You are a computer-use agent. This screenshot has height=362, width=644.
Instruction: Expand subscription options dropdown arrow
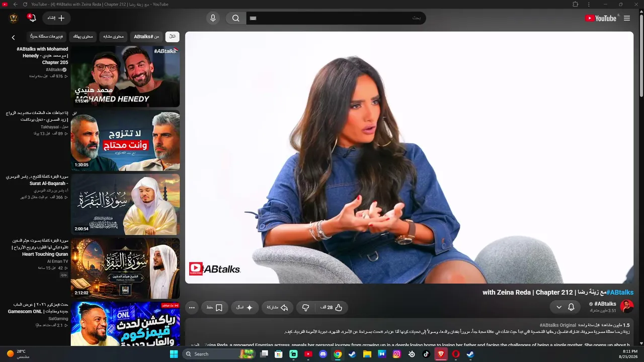[x=559, y=307]
